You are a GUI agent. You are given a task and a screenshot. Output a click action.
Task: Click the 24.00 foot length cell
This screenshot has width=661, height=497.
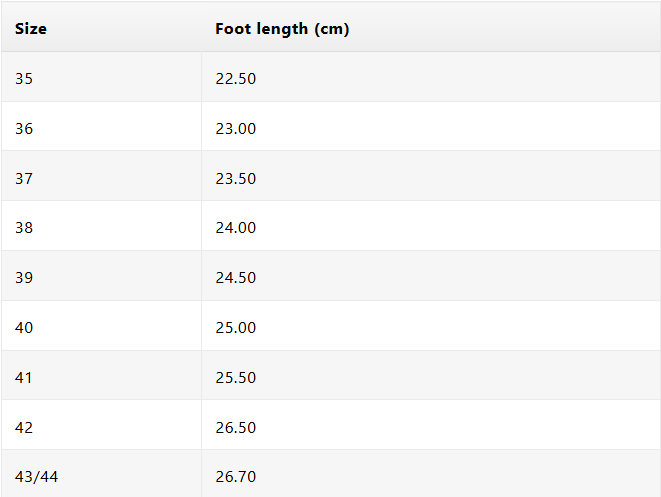(236, 227)
